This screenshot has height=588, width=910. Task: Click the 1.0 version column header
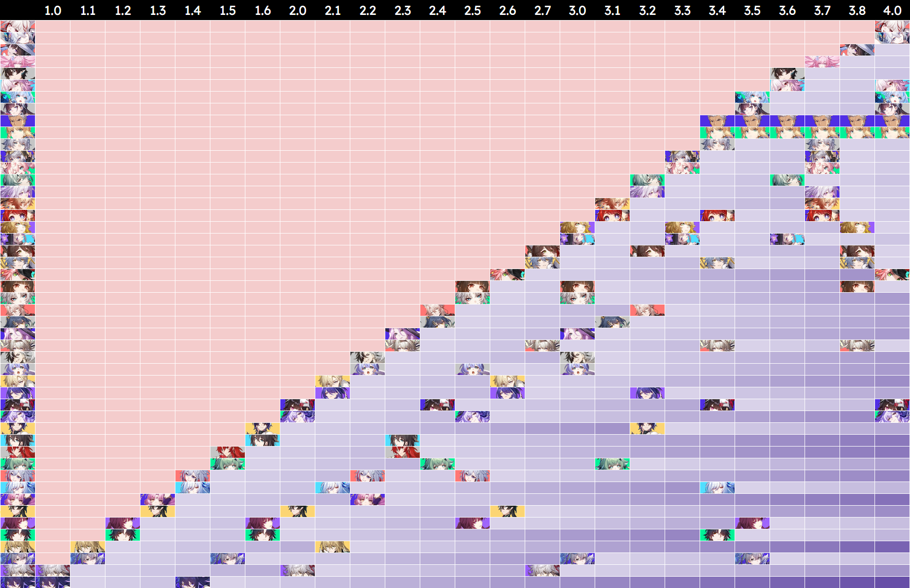coord(52,10)
